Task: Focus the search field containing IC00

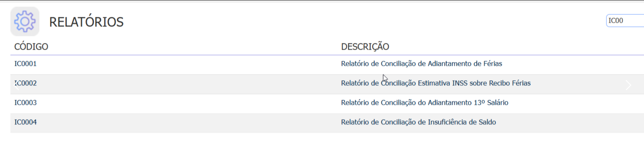Action: pyautogui.click(x=624, y=21)
